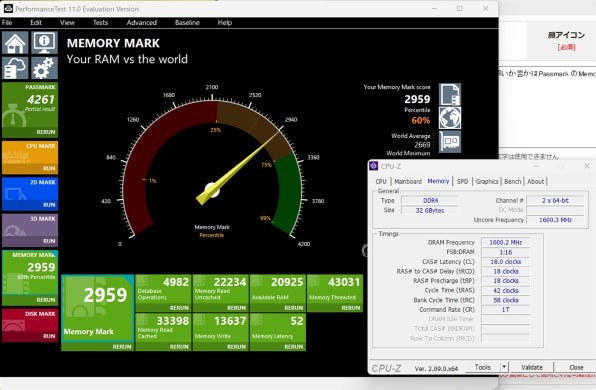This screenshot has width=596, height=390.
Task: Switch to the Mainboard tab in CPU-Z
Action: click(408, 181)
